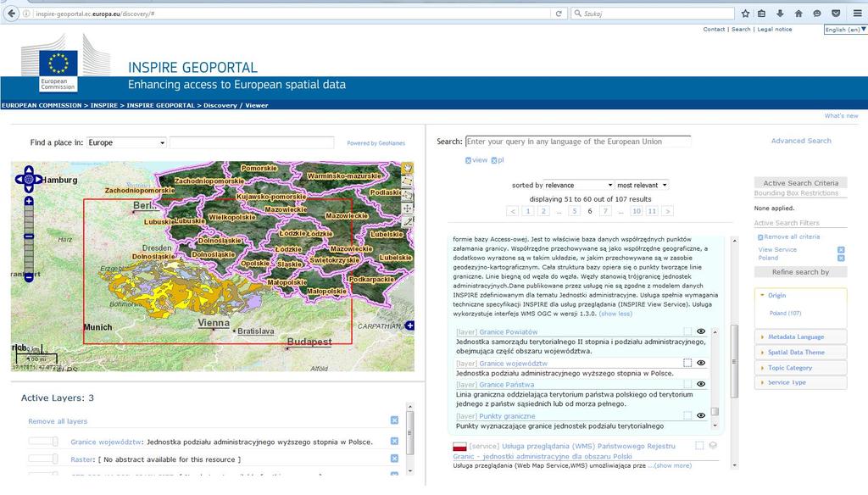This screenshot has height=495, width=868.
Task: Open the Legal notice link
Action: (x=775, y=30)
